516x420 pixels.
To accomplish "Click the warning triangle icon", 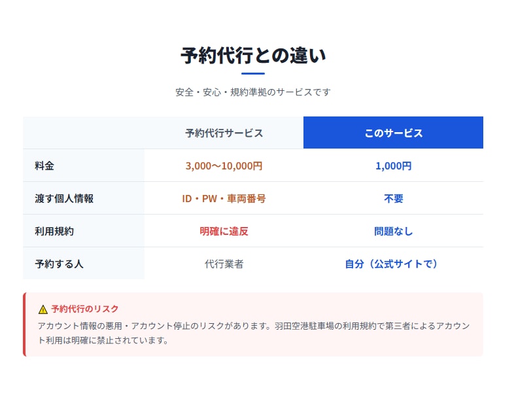I will tap(43, 309).
